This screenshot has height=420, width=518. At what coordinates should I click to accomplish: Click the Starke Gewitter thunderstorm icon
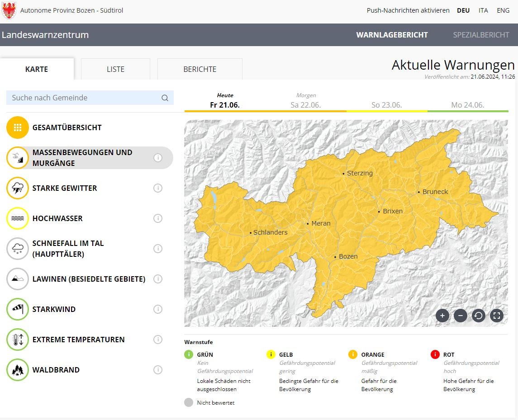coord(18,188)
